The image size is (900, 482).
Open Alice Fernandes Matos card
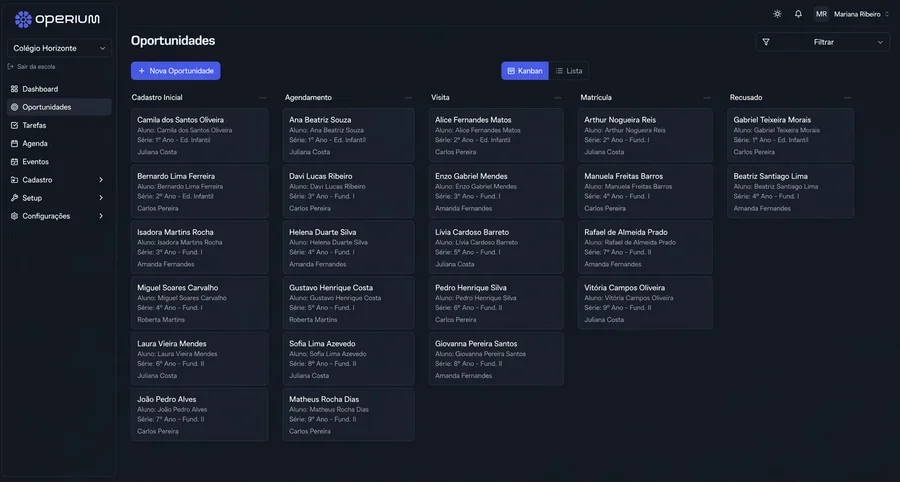[496, 135]
